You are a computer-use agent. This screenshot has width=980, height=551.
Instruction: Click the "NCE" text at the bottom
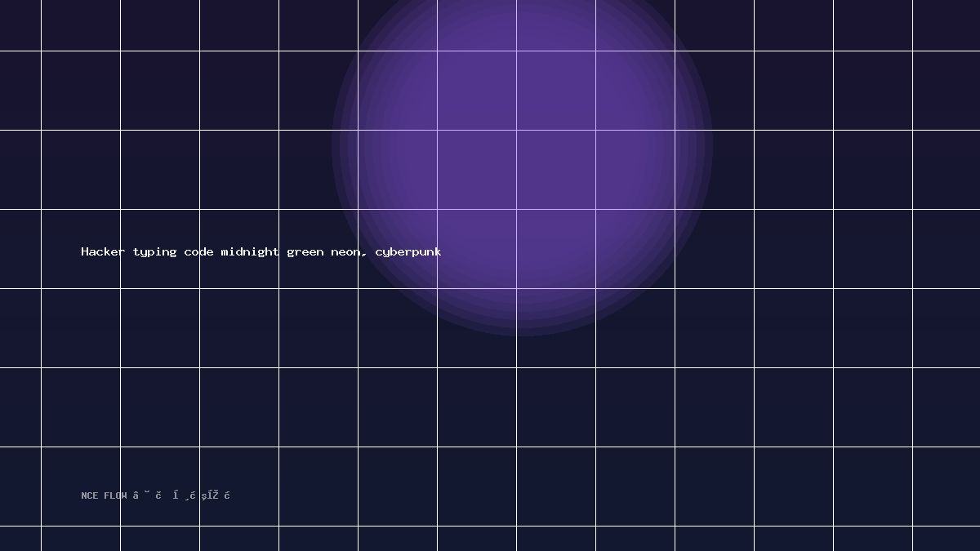pos(90,495)
